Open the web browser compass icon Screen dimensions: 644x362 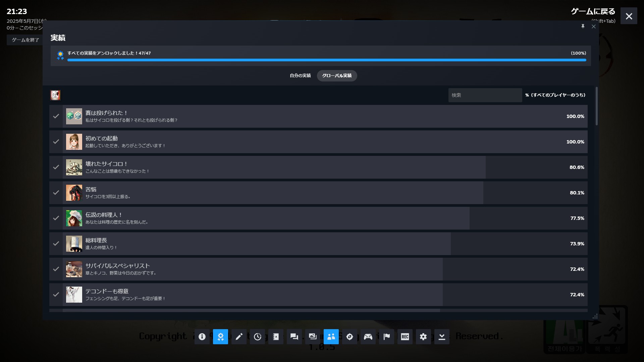click(350, 337)
